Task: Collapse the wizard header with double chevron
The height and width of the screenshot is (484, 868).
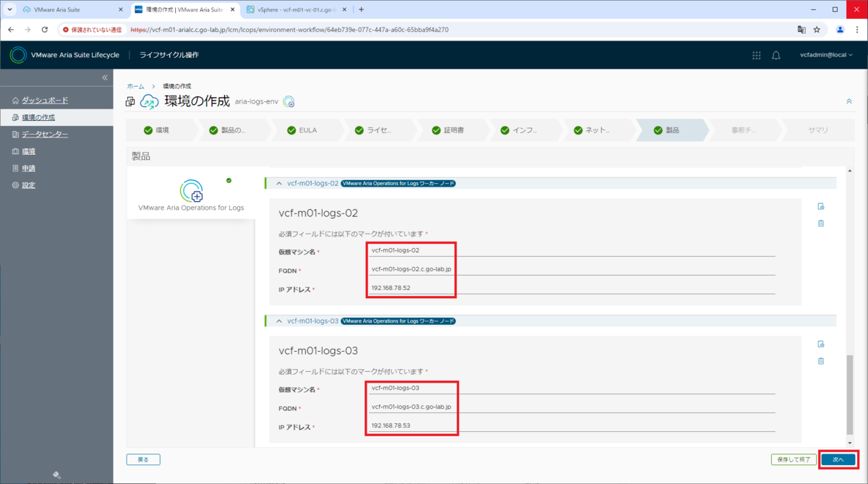Action: tap(848, 101)
